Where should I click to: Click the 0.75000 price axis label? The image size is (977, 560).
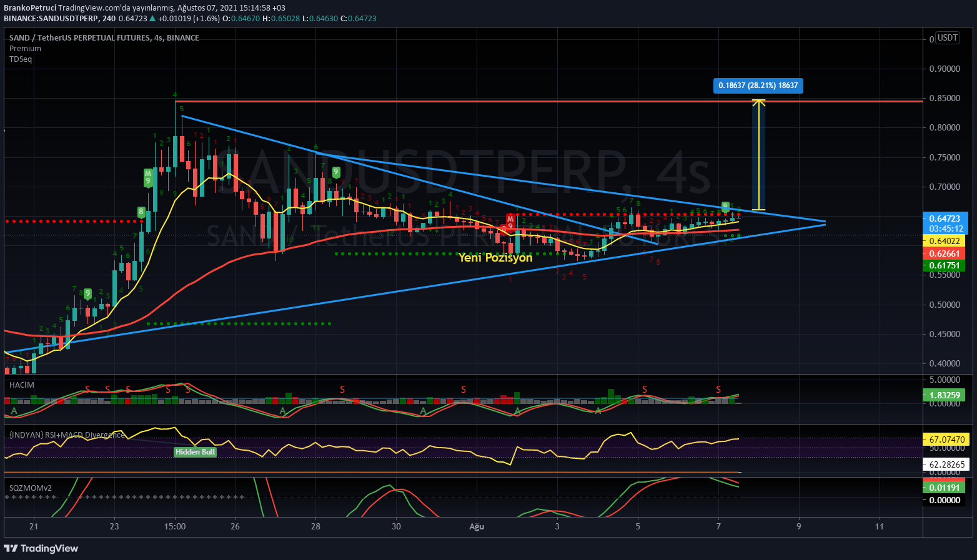[x=945, y=157]
